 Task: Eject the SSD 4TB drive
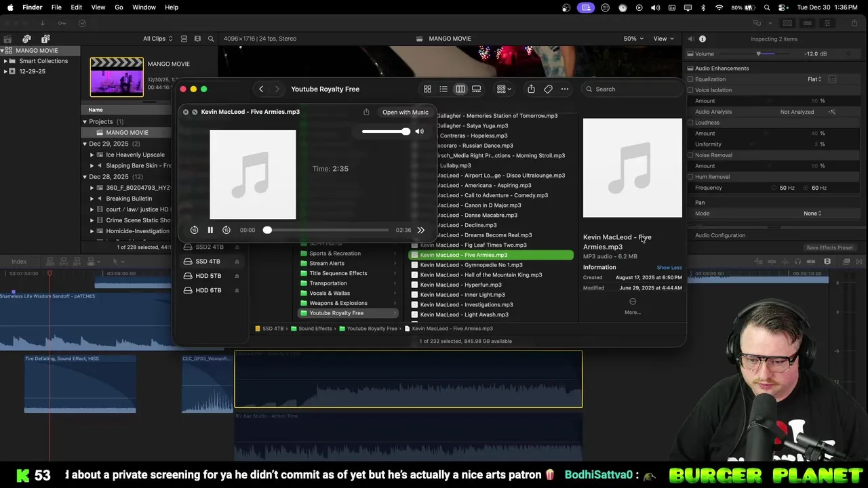point(237,262)
